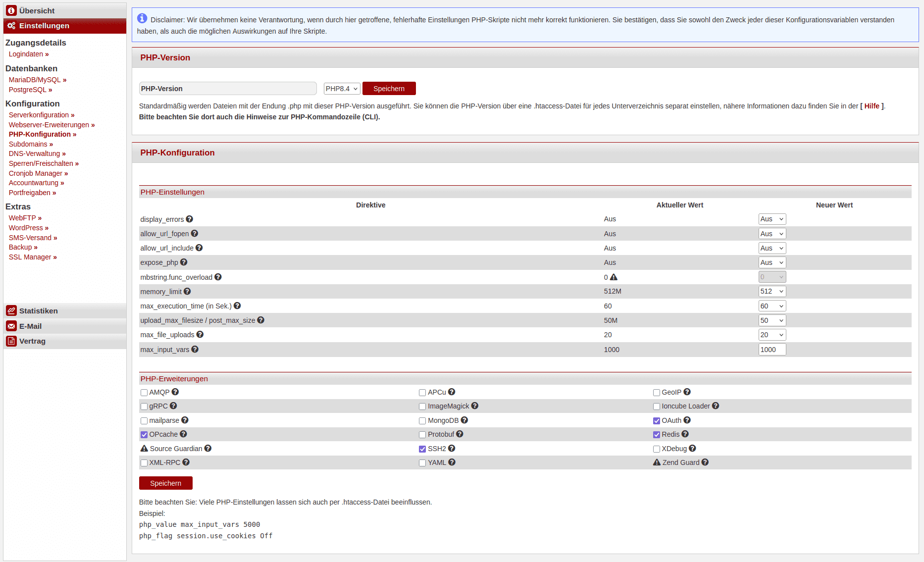
Task: Enable the XDebug extension checkbox
Action: click(657, 449)
